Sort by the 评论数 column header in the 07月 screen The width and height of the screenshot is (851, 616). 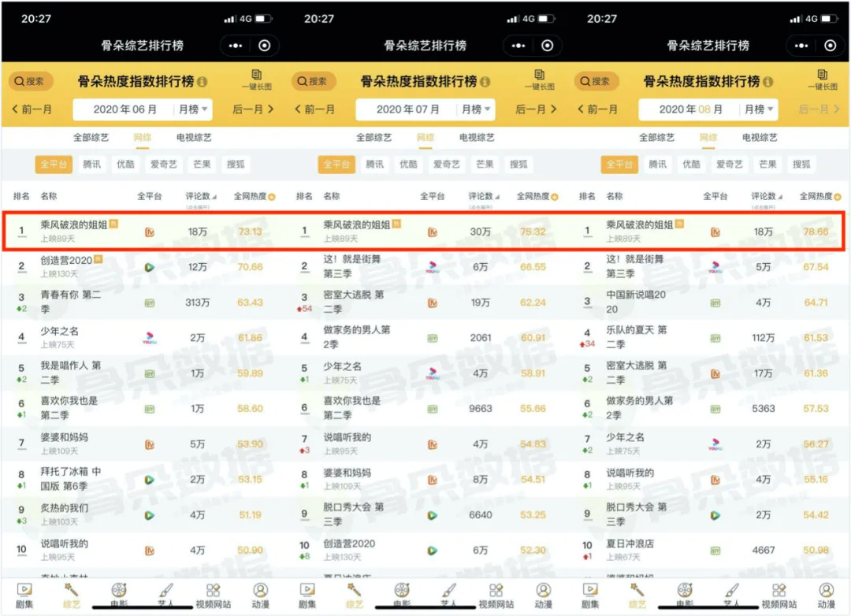click(484, 196)
